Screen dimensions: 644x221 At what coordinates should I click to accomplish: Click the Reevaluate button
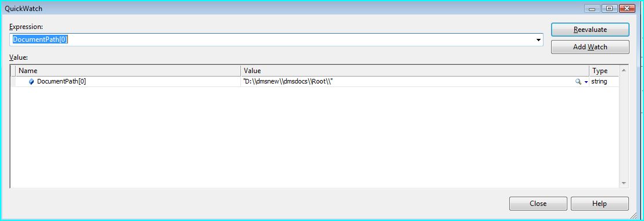[x=590, y=30]
